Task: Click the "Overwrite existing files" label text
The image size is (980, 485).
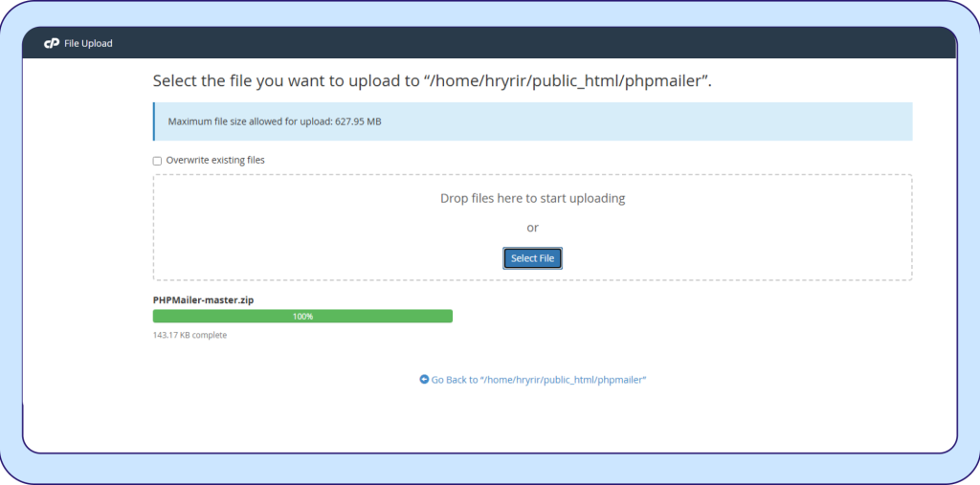Action: pos(215,161)
